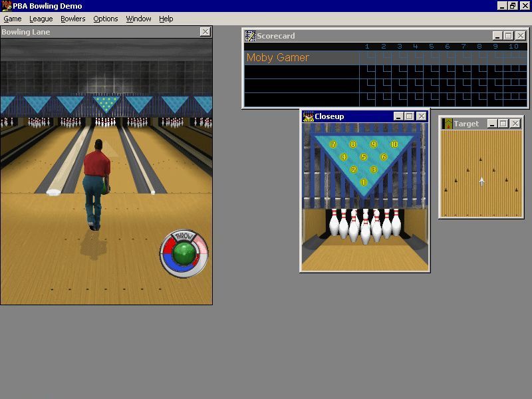Maximize the Scorecard window
532x399 pixels.
[509, 36]
